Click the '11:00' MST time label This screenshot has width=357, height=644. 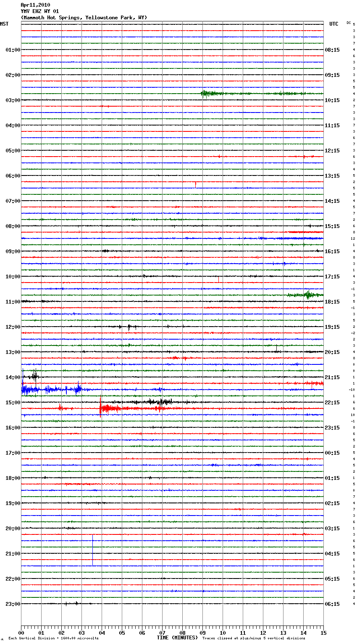coord(13,302)
